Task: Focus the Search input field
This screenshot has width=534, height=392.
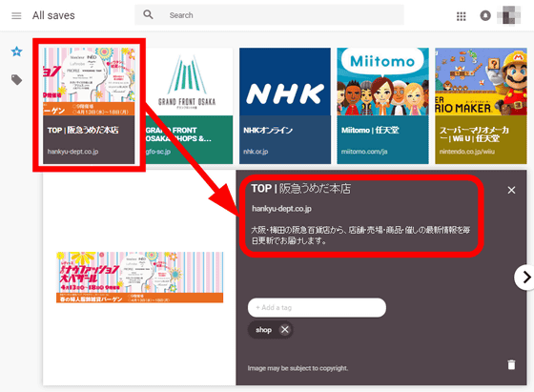Action: coord(269,15)
